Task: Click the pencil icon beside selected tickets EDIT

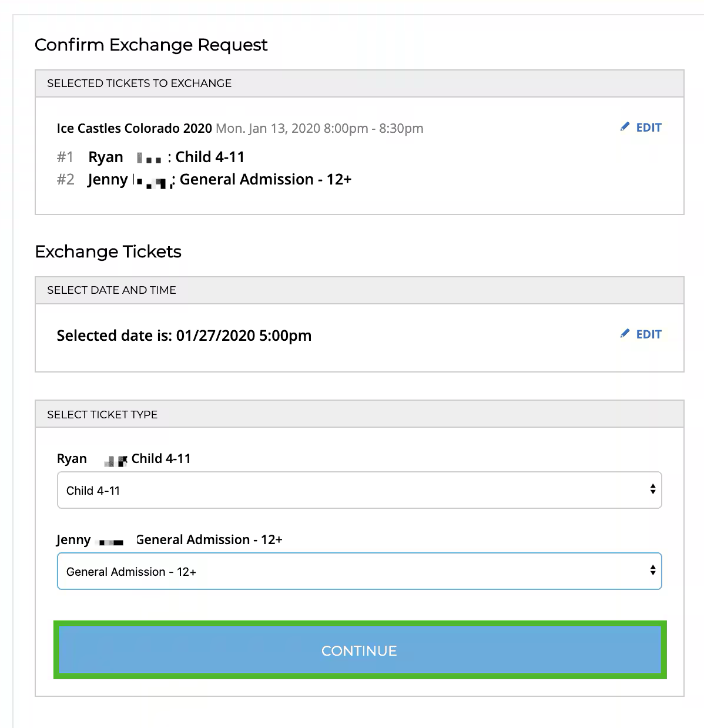Action: 625,127
